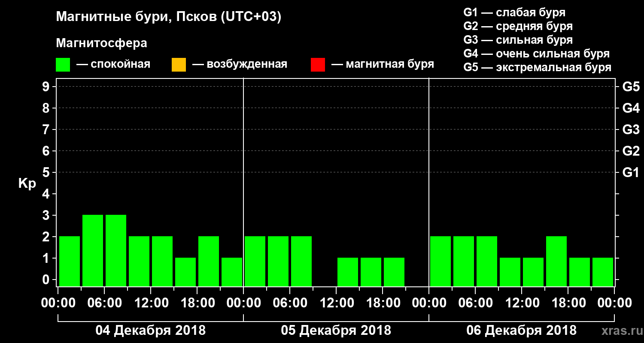Viewport: 644px width, 343px height.
Task: Click the '— спокойная' legend label
Action: [x=113, y=64]
